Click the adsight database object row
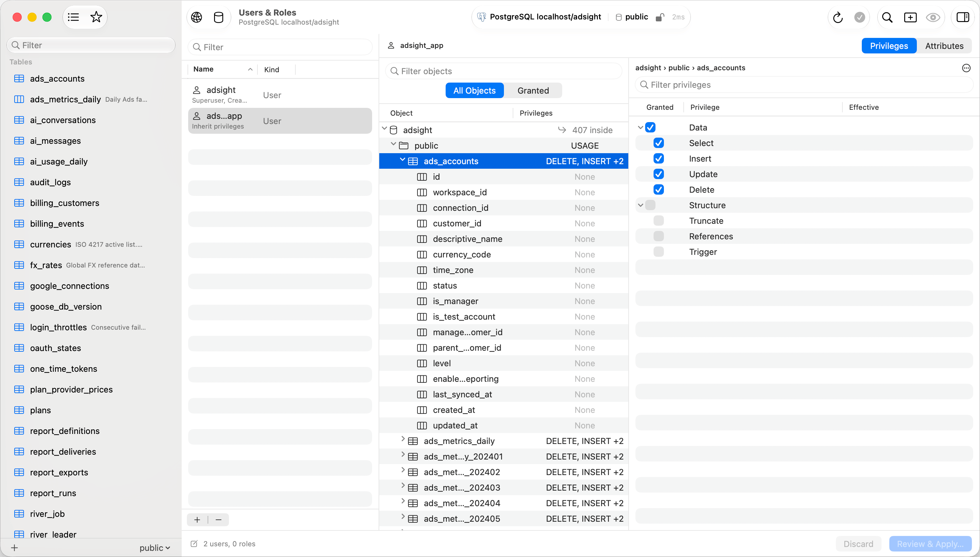Screen dimensions: 980x557 (x=503, y=130)
